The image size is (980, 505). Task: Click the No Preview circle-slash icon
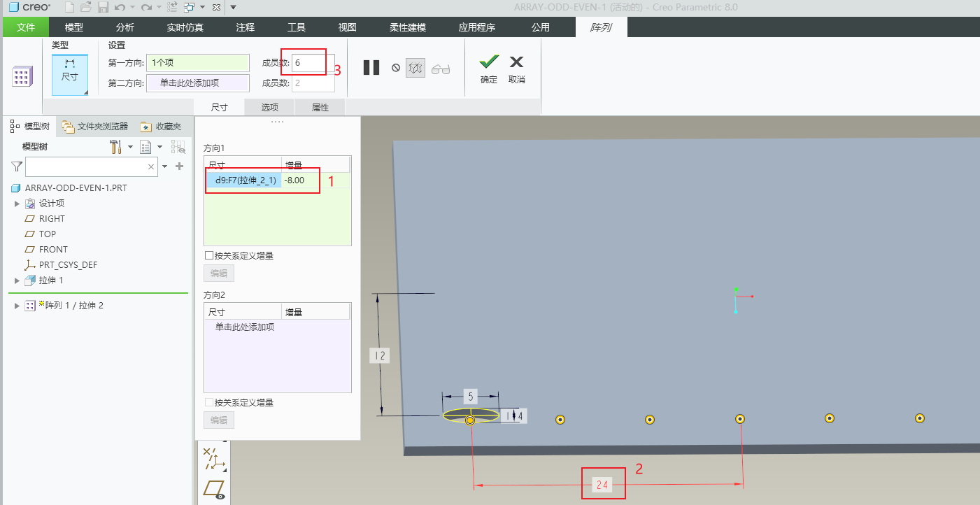396,68
